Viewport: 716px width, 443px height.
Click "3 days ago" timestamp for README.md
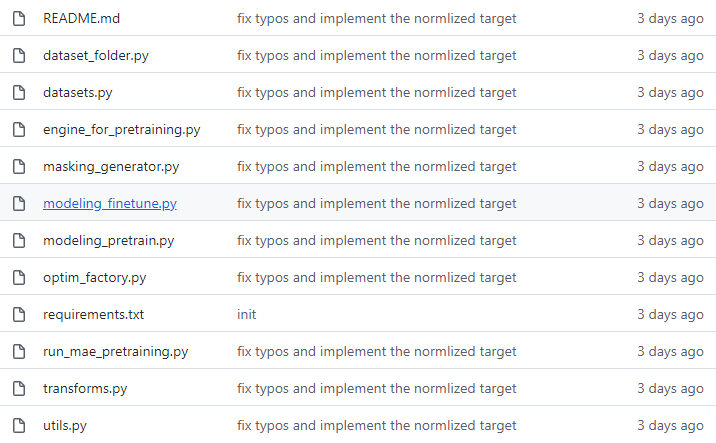(670, 18)
